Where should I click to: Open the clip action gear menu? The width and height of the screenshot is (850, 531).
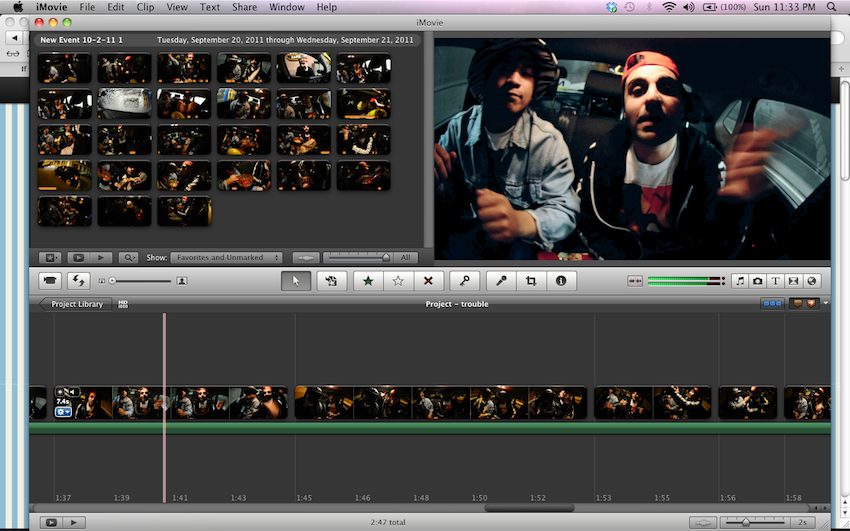[x=63, y=411]
